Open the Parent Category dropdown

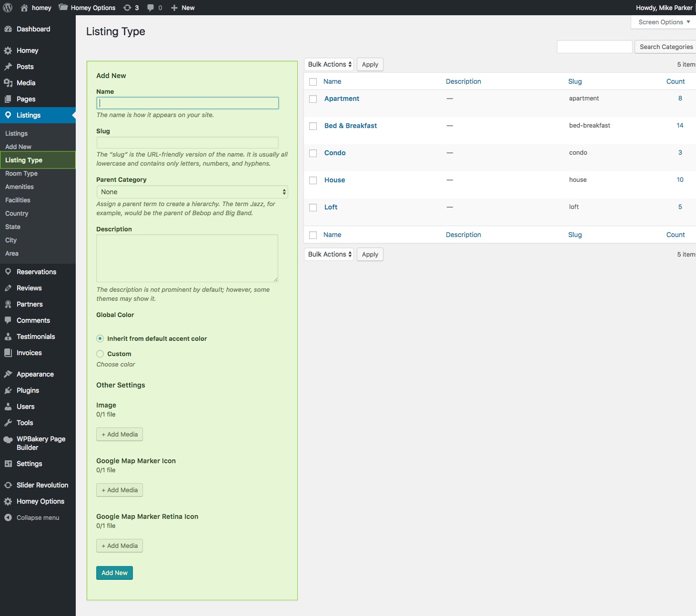click(x=192, y=192)
